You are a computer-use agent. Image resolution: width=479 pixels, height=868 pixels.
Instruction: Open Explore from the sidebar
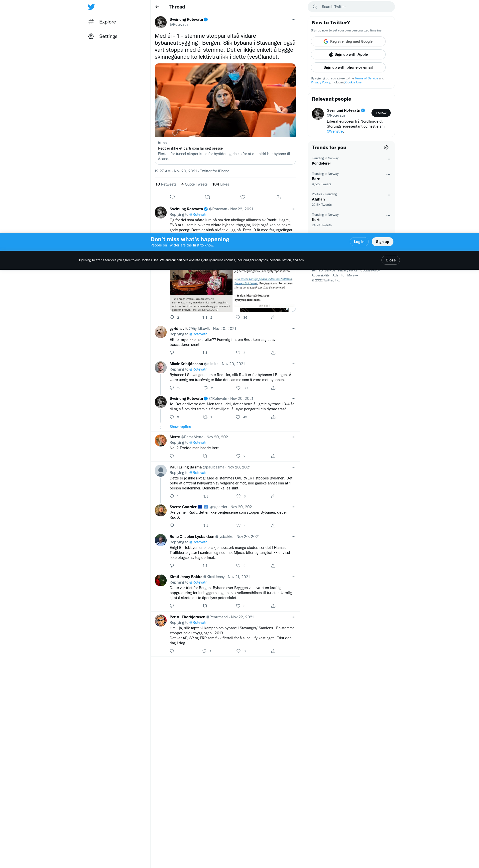[x=102, y=22]
